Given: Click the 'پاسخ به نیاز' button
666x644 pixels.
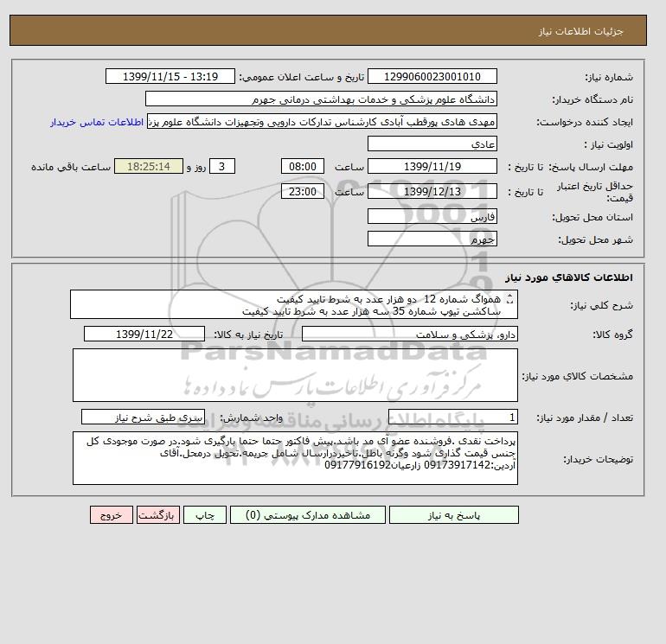Looking at the screenshot, I should [453, 515].
